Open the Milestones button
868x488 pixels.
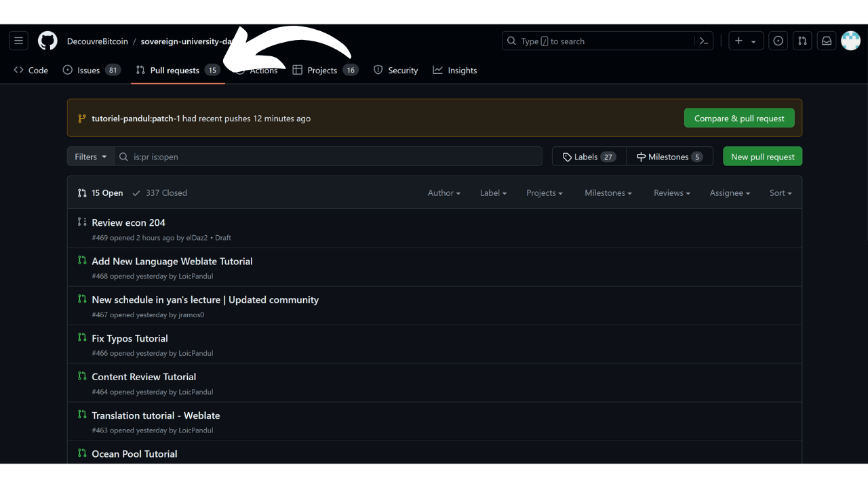[x=669, y=157]
